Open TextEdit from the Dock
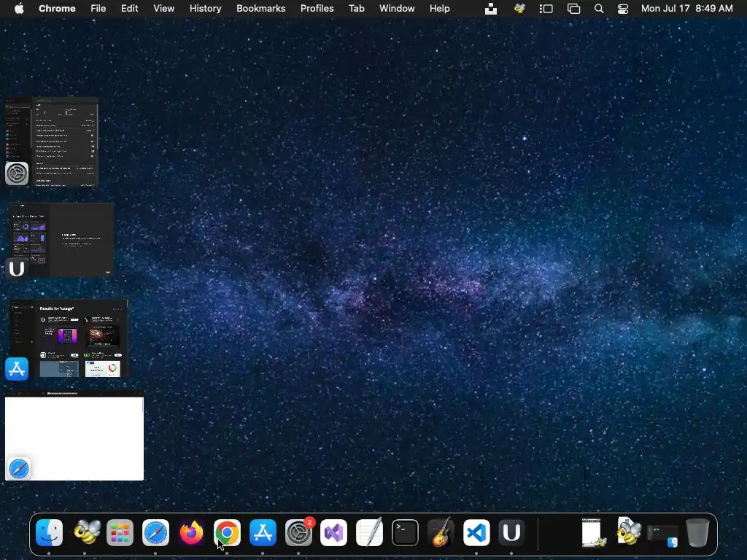 pyautogui.click(x=369, y=532)
